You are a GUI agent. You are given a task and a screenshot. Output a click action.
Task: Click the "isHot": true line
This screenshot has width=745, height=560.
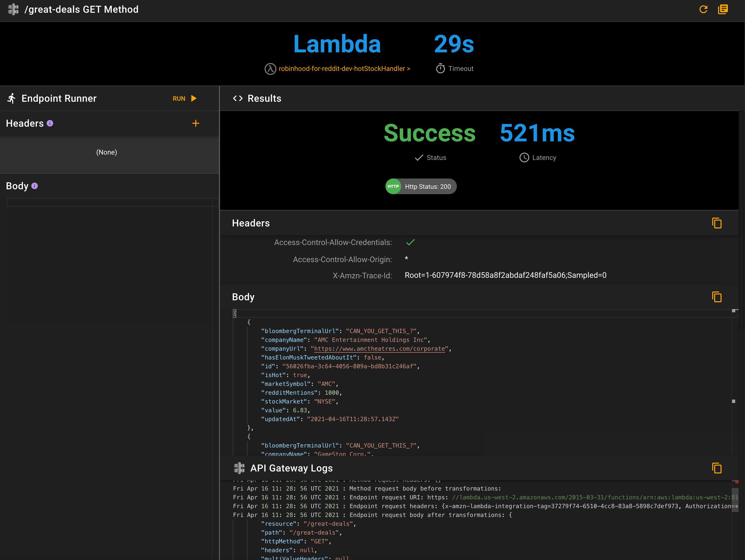click(285, 375)
